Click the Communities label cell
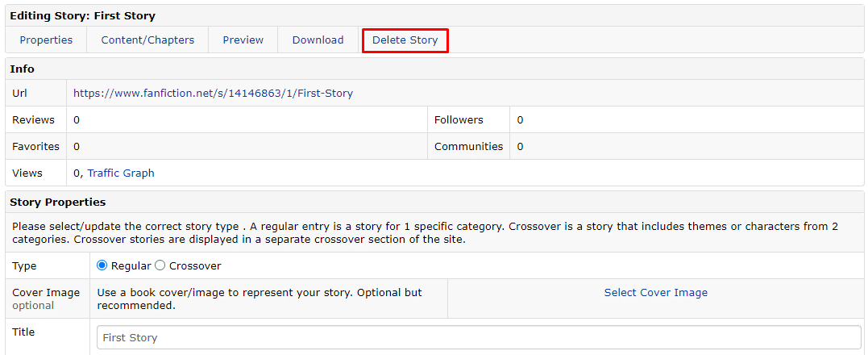Screen dimensions: 868x355 (468, 146)
